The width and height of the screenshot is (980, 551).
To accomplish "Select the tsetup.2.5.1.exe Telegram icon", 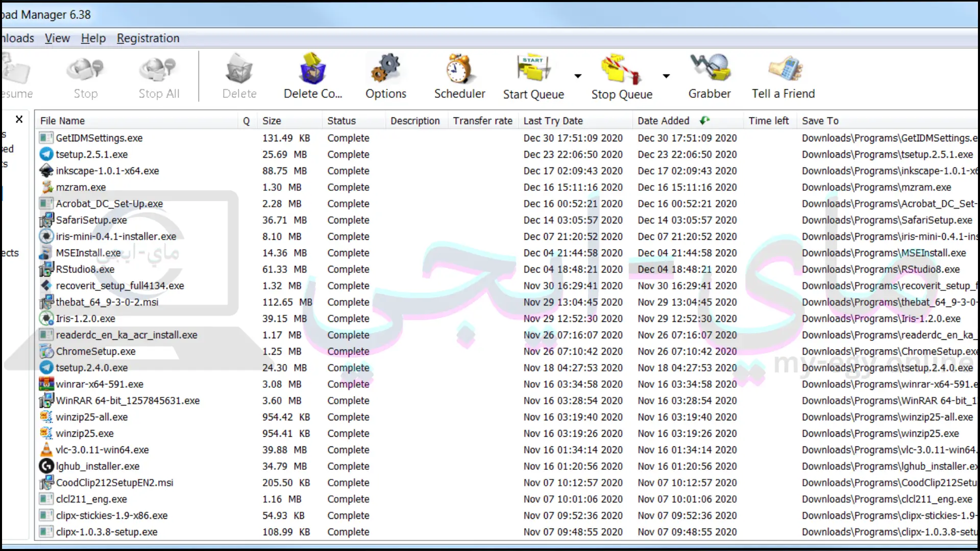I will (x=46, y=154).
